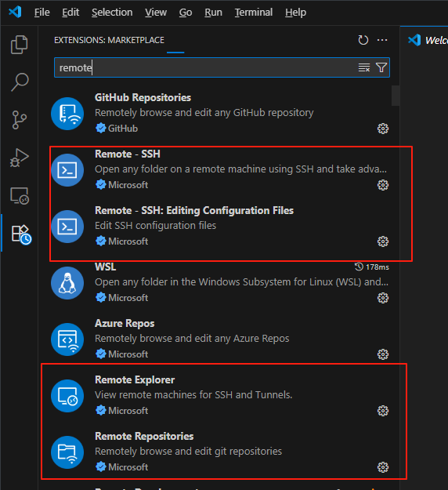This screenshot has height=490, width=448.
Task: Open the Remote Explorer activity bar icon
Action: click(20, 196)
